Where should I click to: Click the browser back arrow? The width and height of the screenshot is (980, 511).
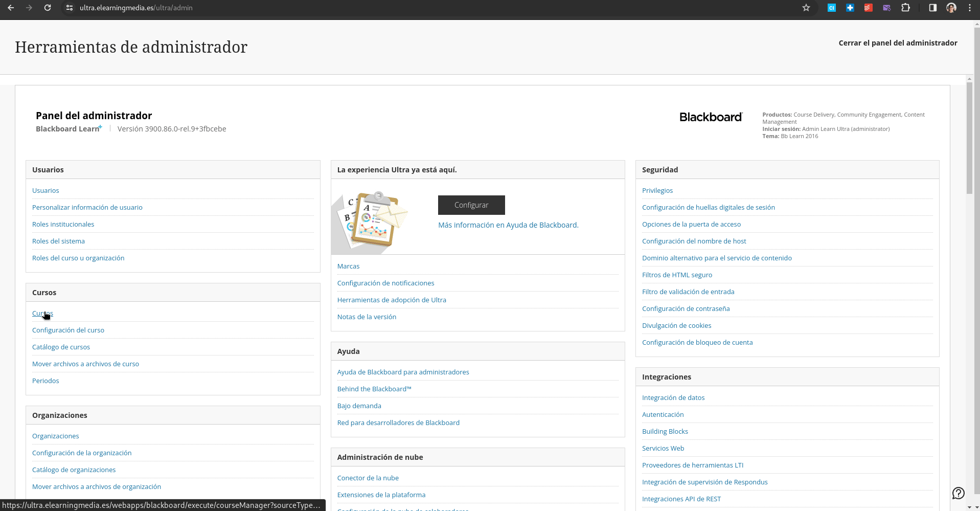coord(11,8)
